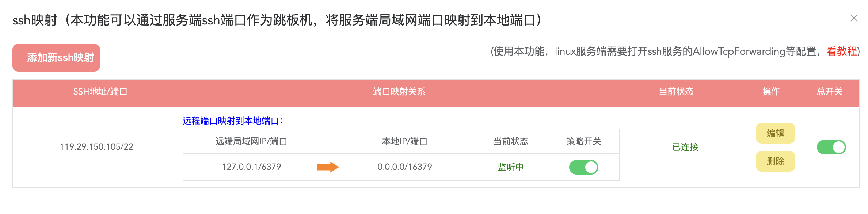Click the 远程端口映射到本地端口 label
The image size is (868, 214).
233,121
